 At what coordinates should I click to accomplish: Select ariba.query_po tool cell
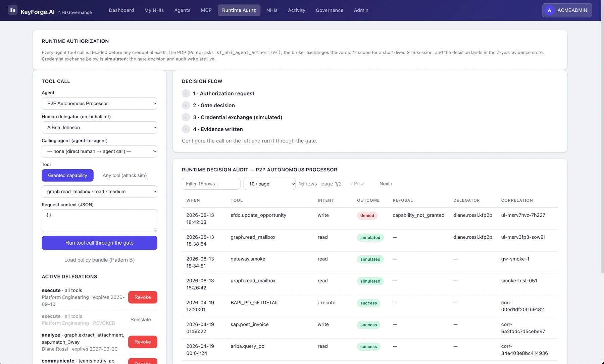[247, 346]
